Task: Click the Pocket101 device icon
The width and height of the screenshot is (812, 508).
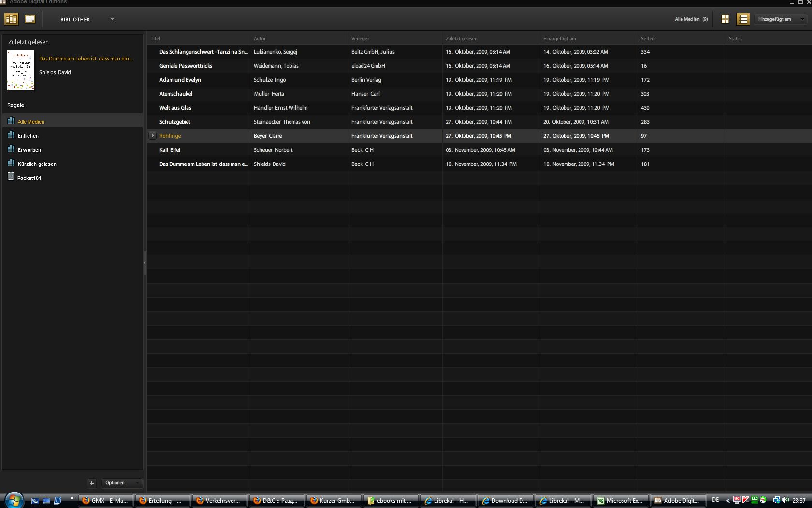Action: click(11, 177)
